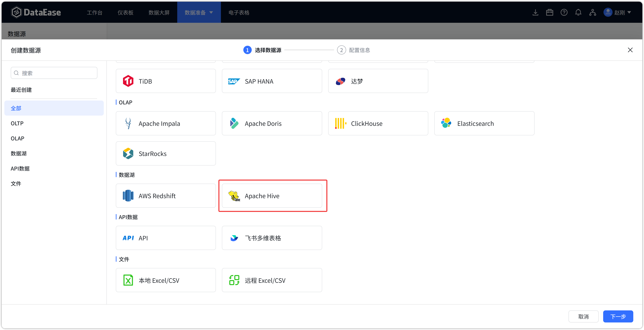Choose the ClickHouse data source card
This screenshot has height=330, width=644.
[x=378, y=123]
